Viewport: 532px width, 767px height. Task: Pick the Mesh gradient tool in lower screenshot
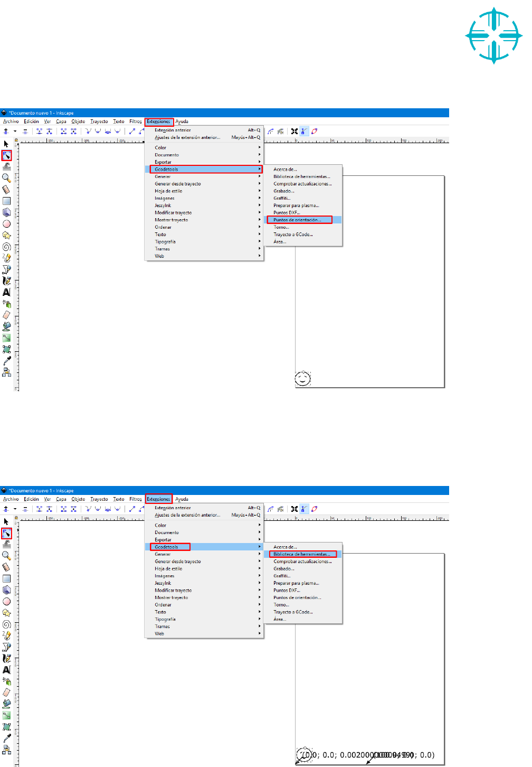click(6, 727)
